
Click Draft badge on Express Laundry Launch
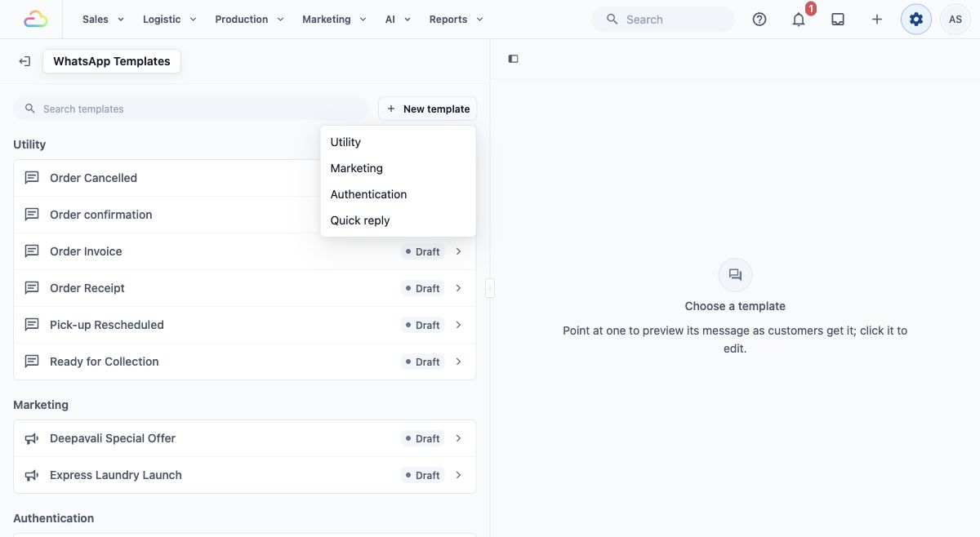422,475
